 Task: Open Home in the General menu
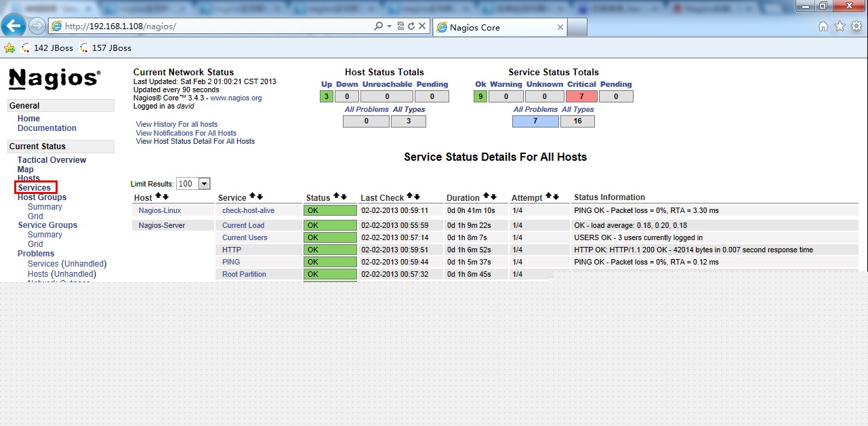[28, 119]
